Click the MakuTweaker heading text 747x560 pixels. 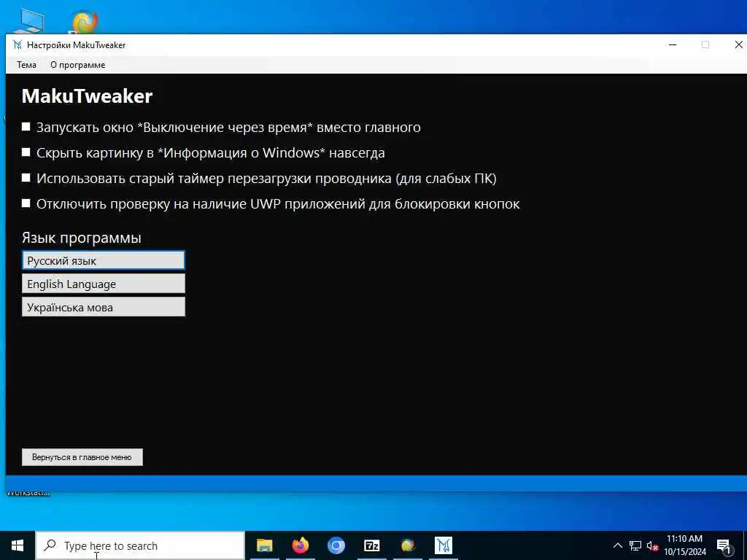click(x=88, y=96)
